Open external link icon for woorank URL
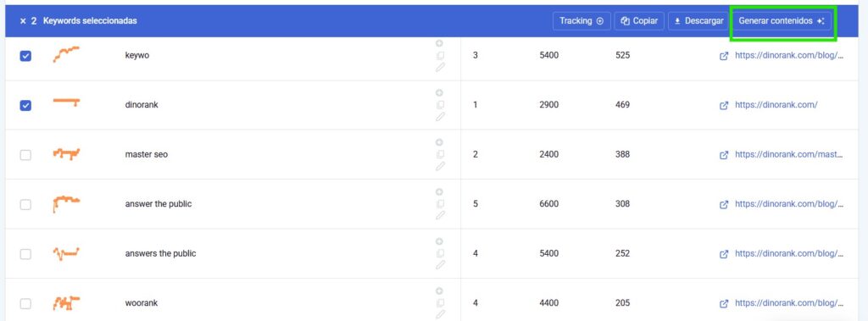Screen dimensions: 868x321 click(x=724, y=303)
